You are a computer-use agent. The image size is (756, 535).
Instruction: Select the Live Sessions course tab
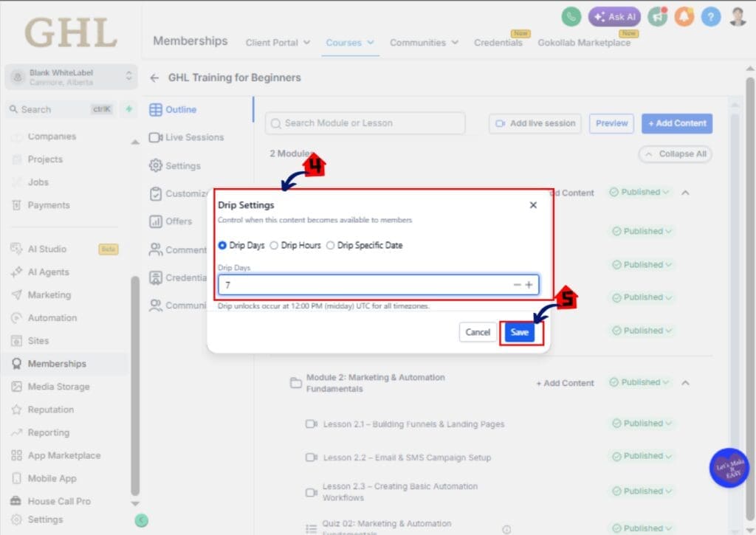pyautogui.click(x=186, y=137)
